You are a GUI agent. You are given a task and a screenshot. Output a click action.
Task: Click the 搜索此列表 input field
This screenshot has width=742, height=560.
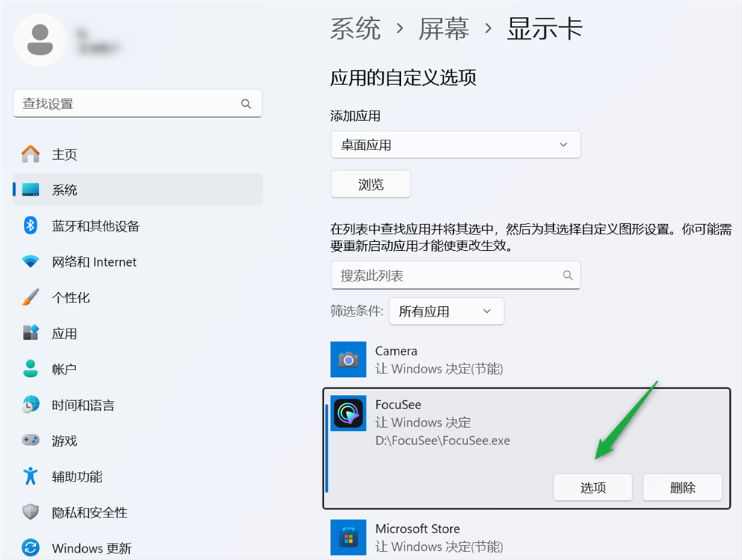pyautogui.click(x=444, y=276)
